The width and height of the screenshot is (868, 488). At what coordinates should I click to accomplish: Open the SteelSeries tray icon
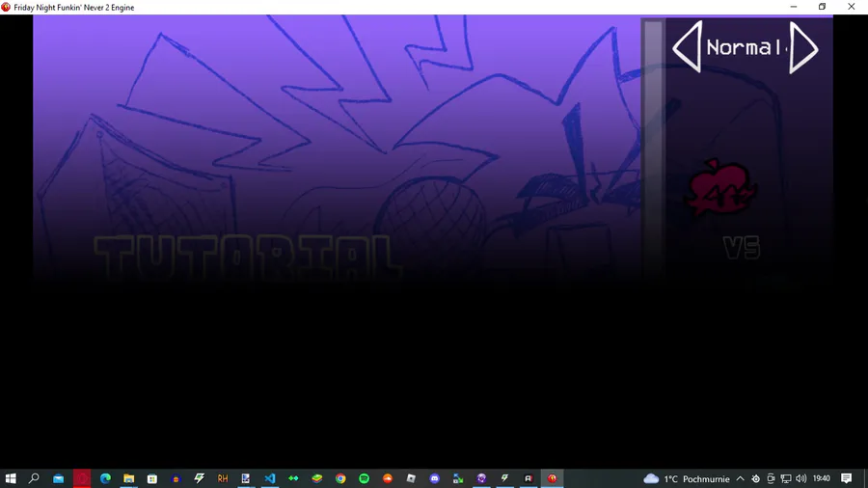pos(755,478)
